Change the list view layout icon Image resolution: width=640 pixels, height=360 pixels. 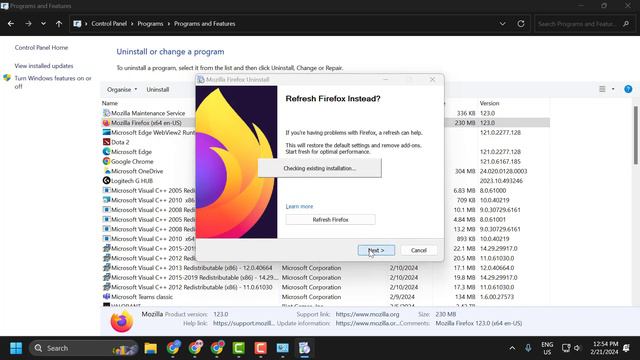(x=602, y=89)
